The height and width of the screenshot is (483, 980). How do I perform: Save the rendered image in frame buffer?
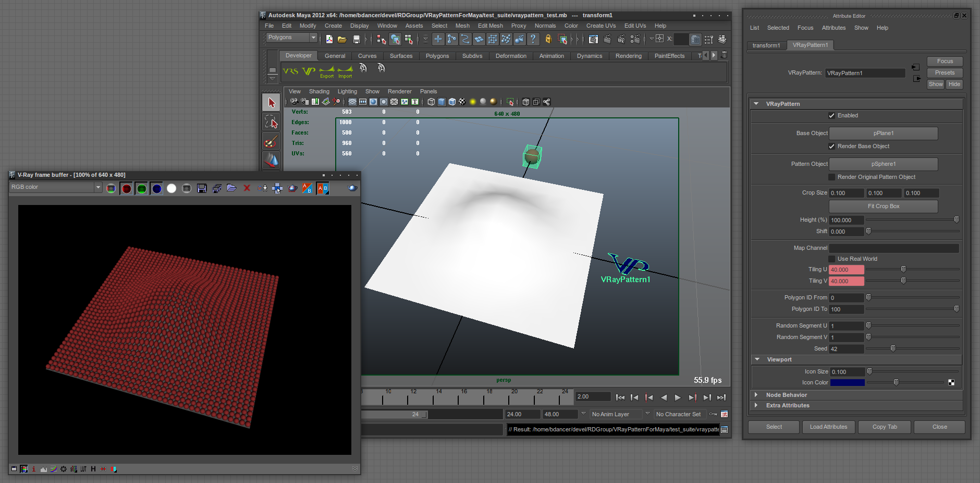click(202, 188)
